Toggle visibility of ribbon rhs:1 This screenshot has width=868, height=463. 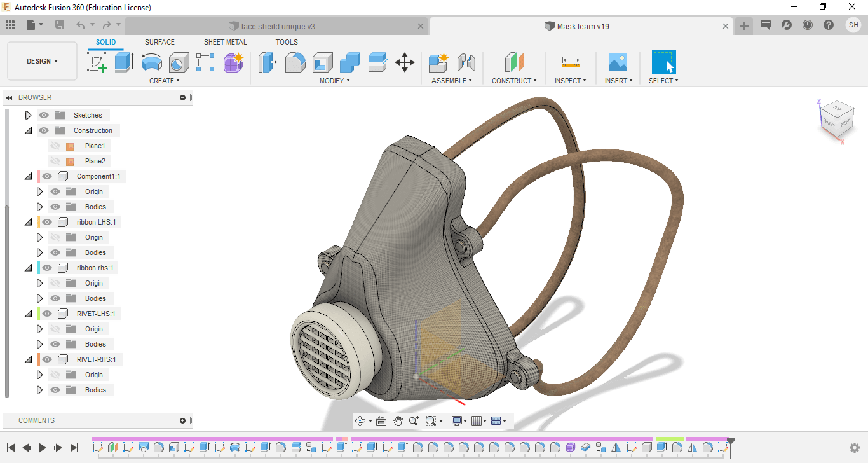47,268
